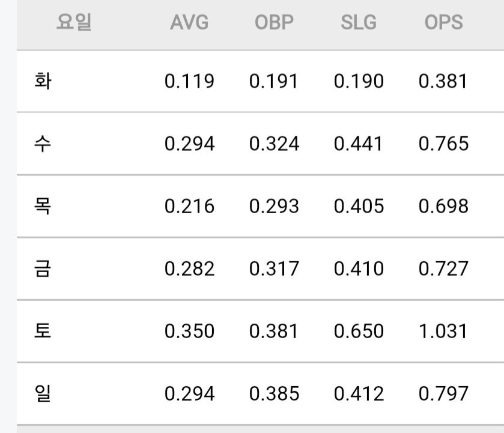Select the 토 row label
Image resolution: width=504 pixels, height=433 pixels.
[x=43, y=331]
